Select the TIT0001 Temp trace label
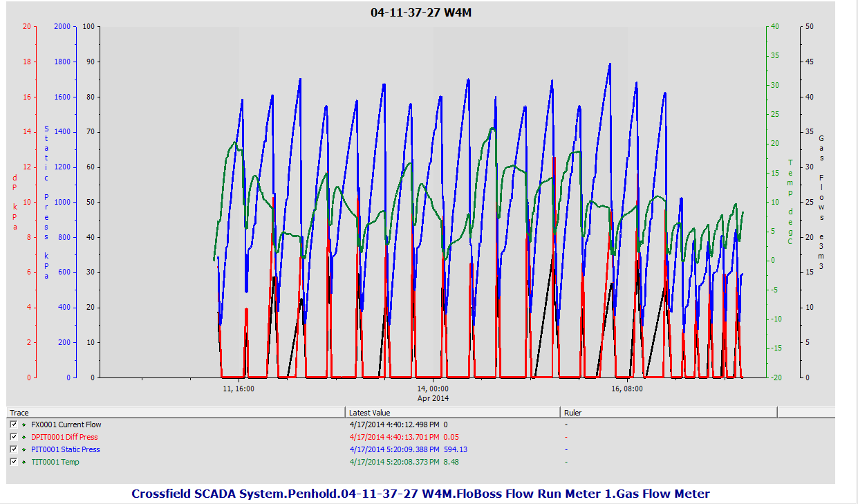 coord(55,462)
